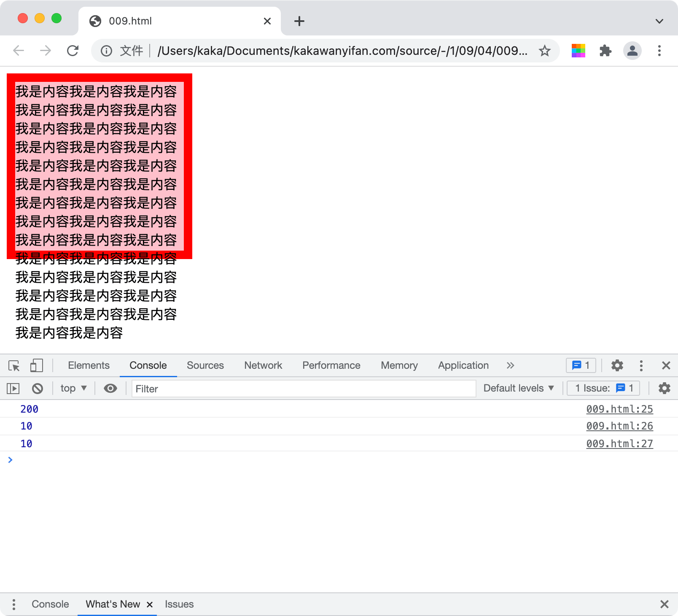This screenshot has width=678, height=616.
Task: Open the DevTools three-dot customize menu
Action: coord(641,365)
